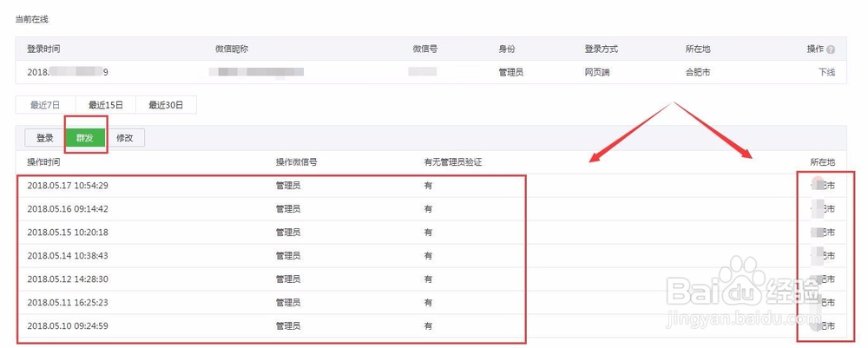
Task: Select the 2018.05.12 14:28:30 record row
Action: tap(431, 279)
